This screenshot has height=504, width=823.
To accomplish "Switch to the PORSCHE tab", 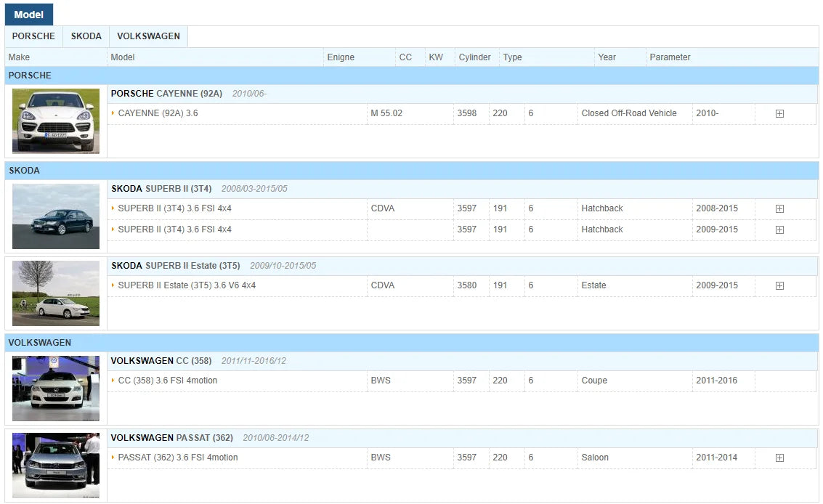I will [33, 36].
